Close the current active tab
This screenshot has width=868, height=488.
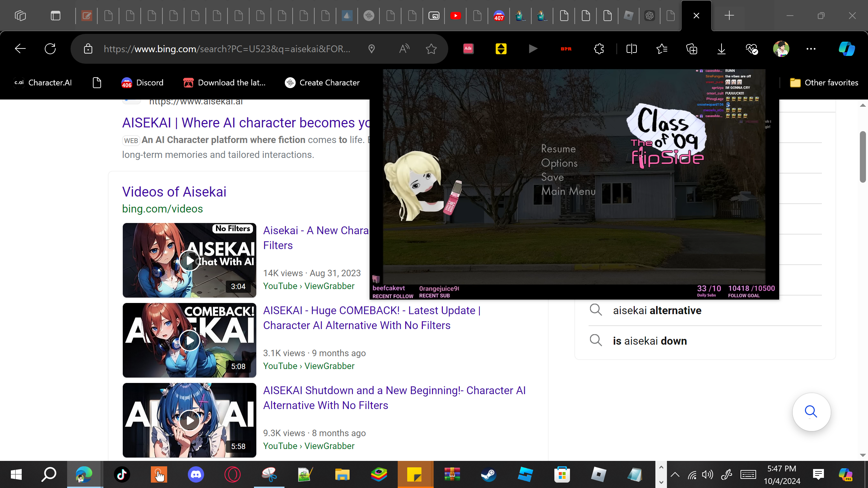pos(696,16)
